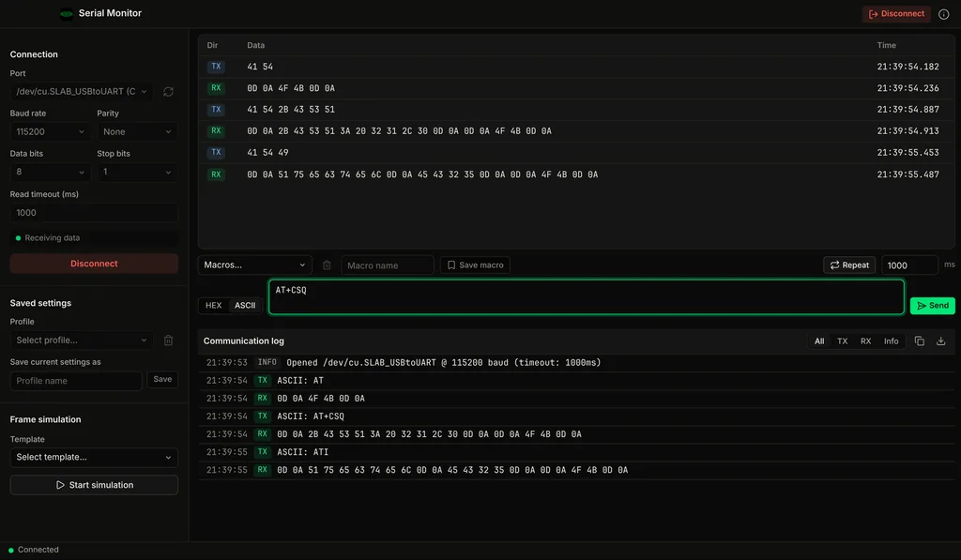Open the Parity dropdown
This screenshot has height=560, width=961.
point(137,131)
